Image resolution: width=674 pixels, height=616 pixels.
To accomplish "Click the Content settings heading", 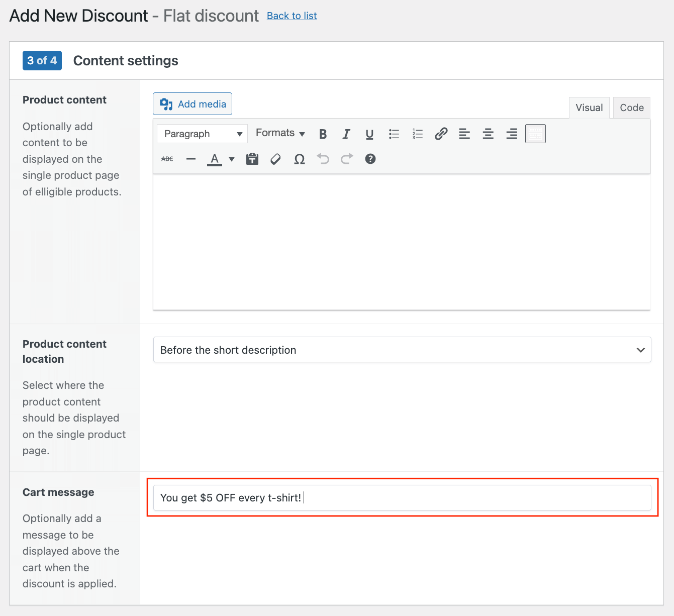I will (x=126, y=61).
